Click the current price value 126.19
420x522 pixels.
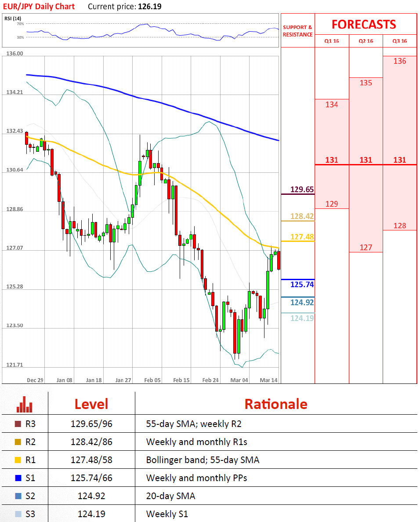coord(150,7)
